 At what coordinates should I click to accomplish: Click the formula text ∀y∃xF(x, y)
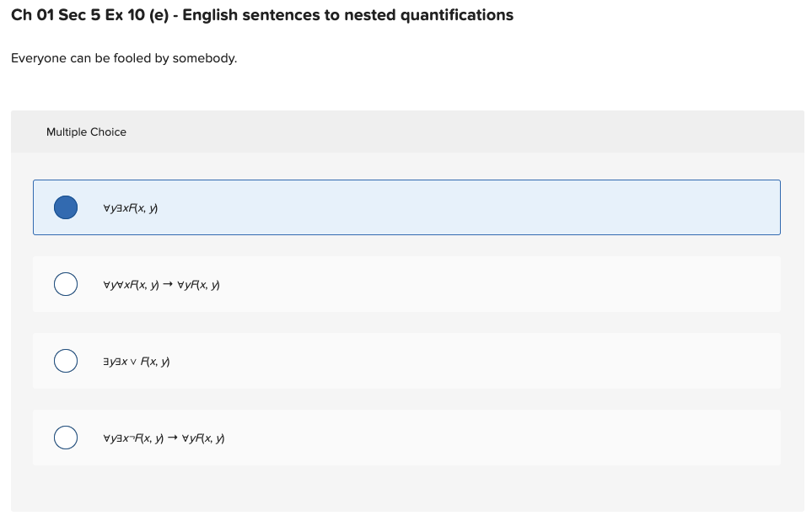point(133,207)
